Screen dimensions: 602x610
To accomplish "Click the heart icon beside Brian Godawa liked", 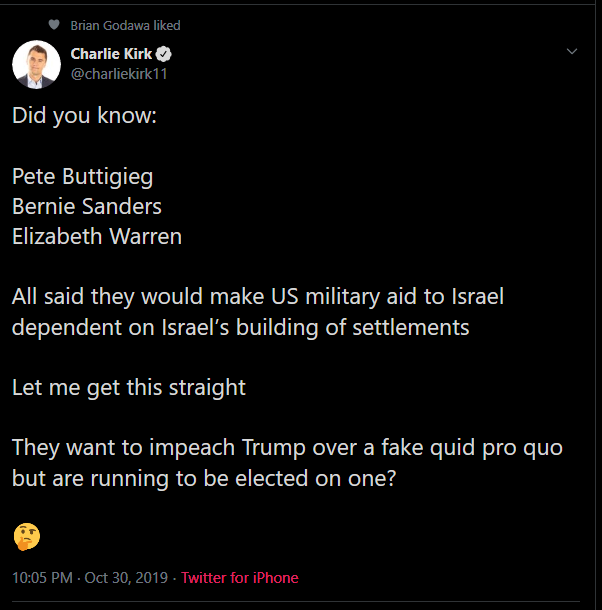I will 53,25.
